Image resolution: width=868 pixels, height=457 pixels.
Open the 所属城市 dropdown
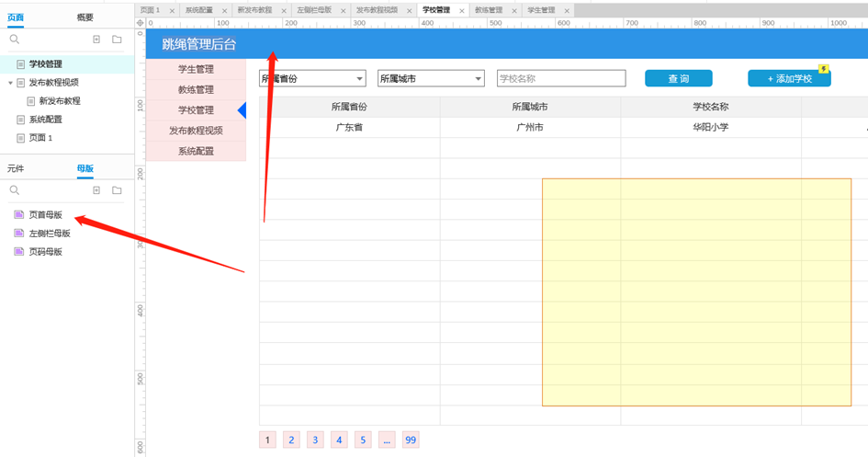pos(431,79)
